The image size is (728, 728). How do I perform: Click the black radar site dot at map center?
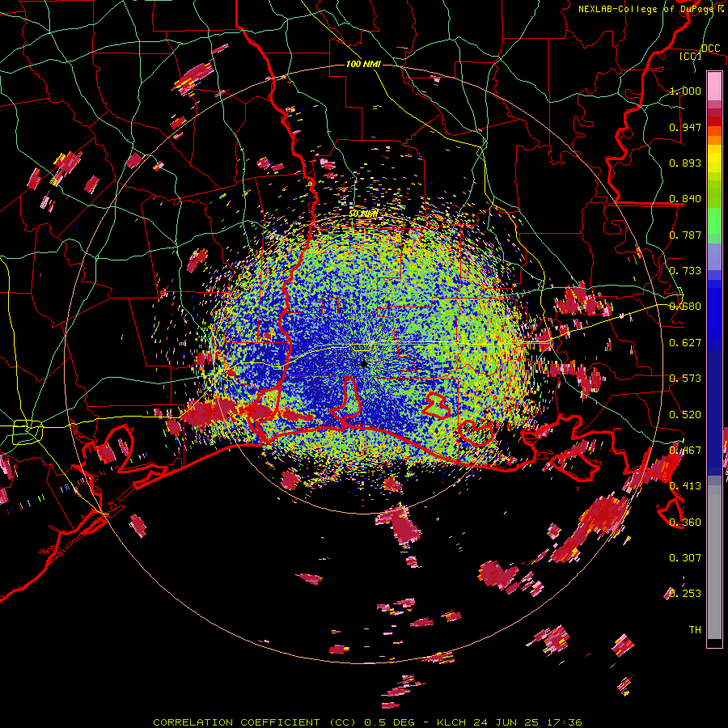(364, 363)
